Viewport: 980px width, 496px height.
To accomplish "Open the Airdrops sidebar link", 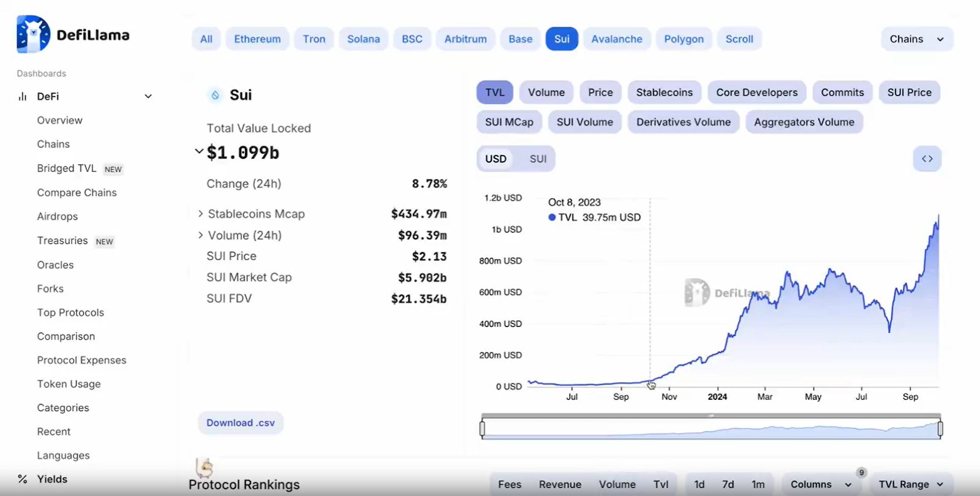I will point(58,217).
